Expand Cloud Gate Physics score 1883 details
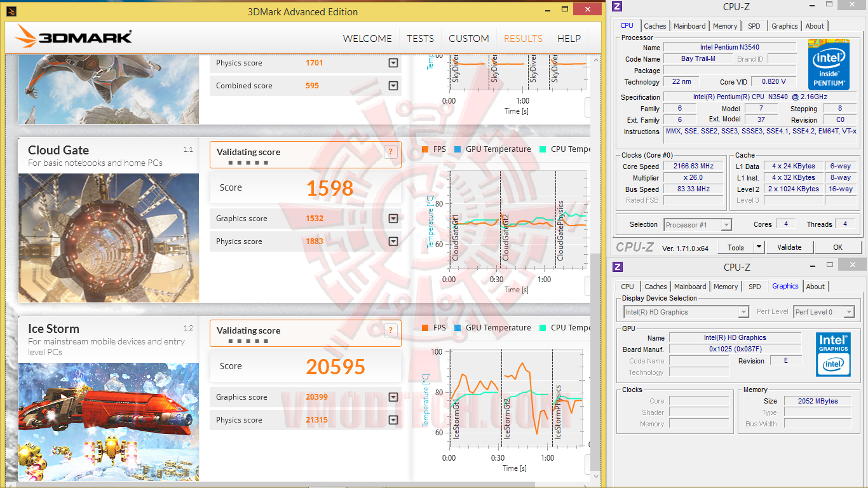868x488 pixels. click(393, 241)
